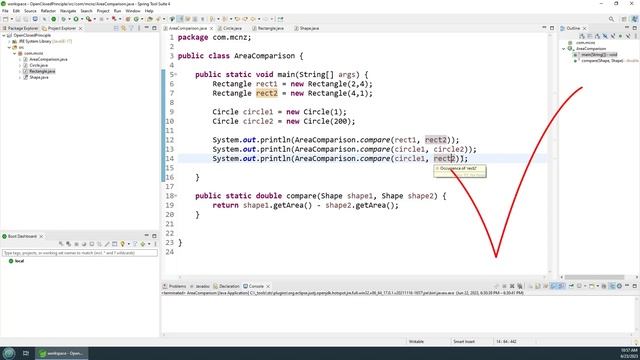This screenshot has width=640, height=360.
Task: Close the AreaComparison.java editor tab
Action: coord(211,28)
